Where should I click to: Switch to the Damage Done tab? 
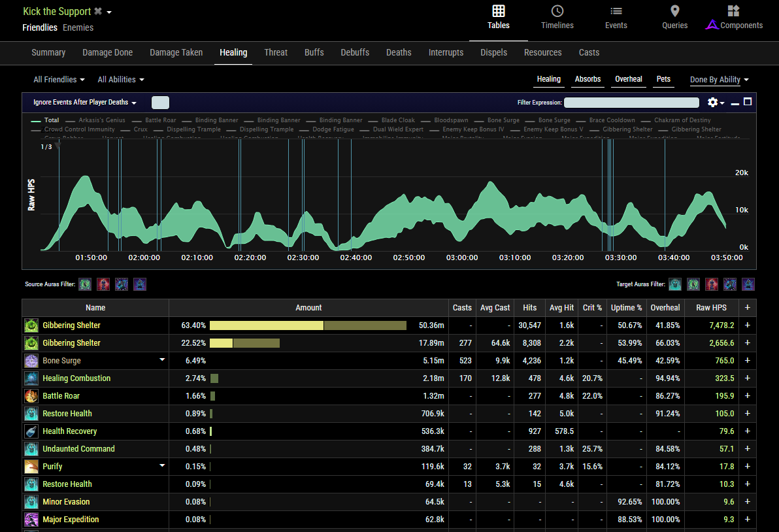click(107, 53)
